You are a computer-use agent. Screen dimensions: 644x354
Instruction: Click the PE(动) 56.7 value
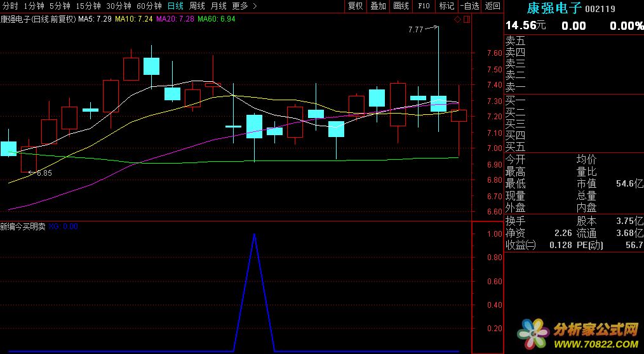click(634, 246)
